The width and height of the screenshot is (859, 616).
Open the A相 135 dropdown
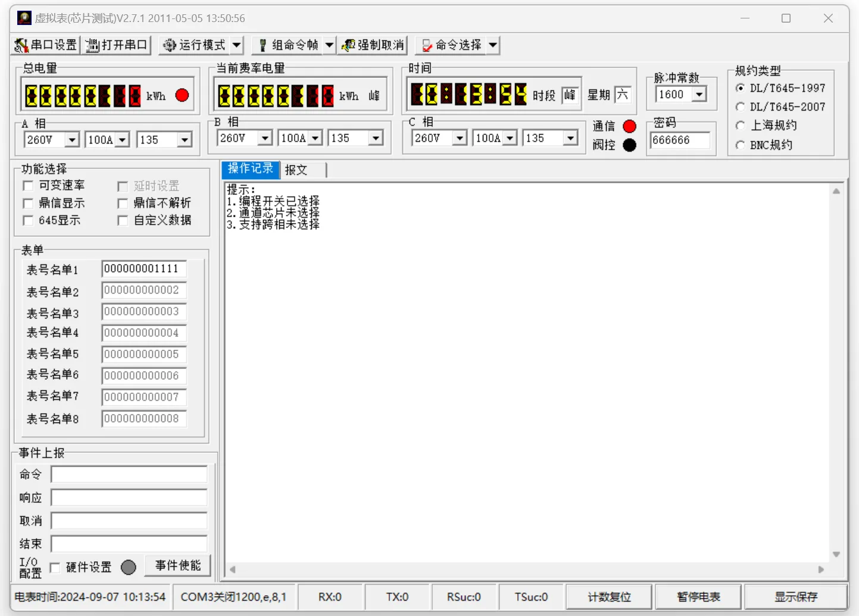185,140
